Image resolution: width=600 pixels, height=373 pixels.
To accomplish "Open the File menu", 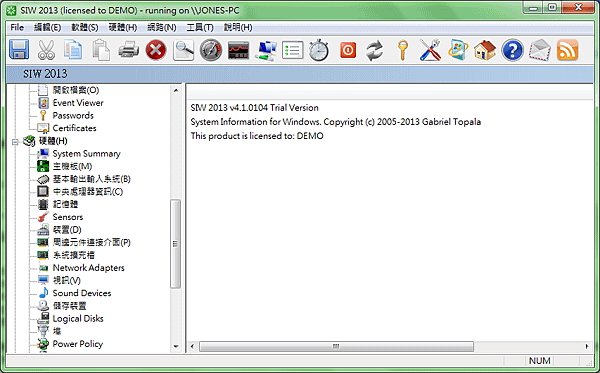I will 17,28.
